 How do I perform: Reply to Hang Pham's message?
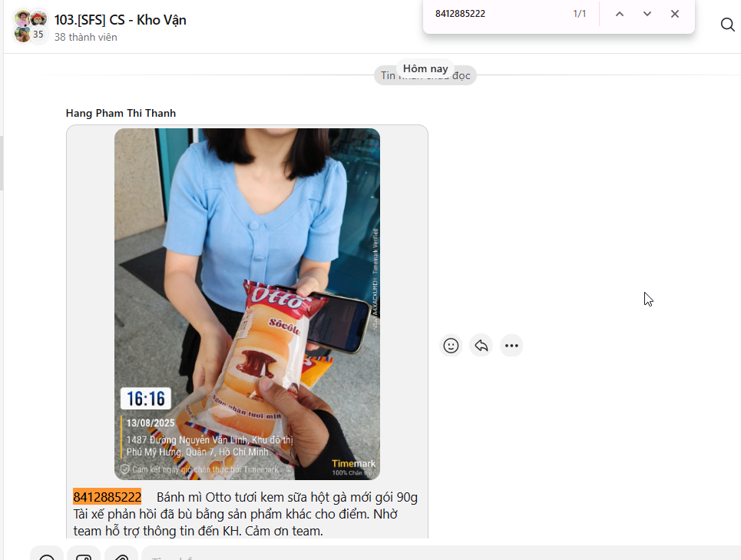481,346
